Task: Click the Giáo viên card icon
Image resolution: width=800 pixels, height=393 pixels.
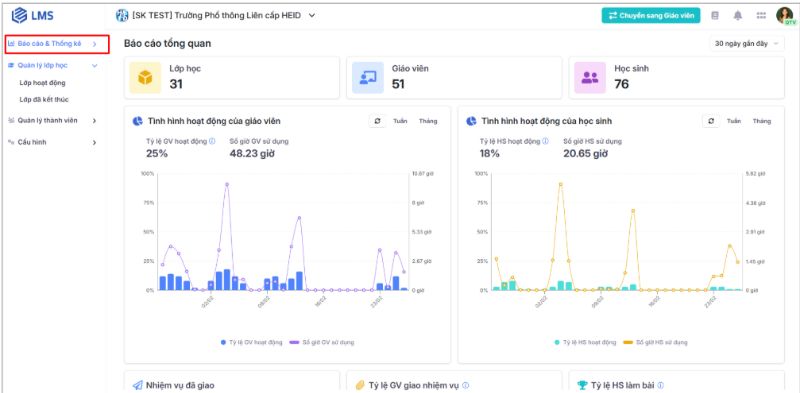Action: 367,78
